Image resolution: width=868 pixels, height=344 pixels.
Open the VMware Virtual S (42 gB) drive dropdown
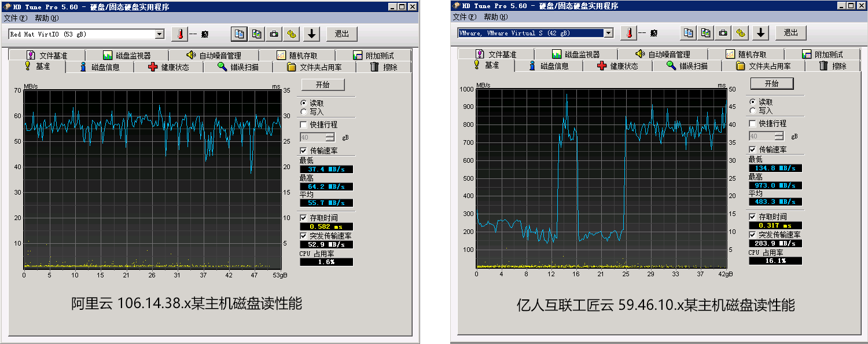pyautogui.click(x=608, y=33)
